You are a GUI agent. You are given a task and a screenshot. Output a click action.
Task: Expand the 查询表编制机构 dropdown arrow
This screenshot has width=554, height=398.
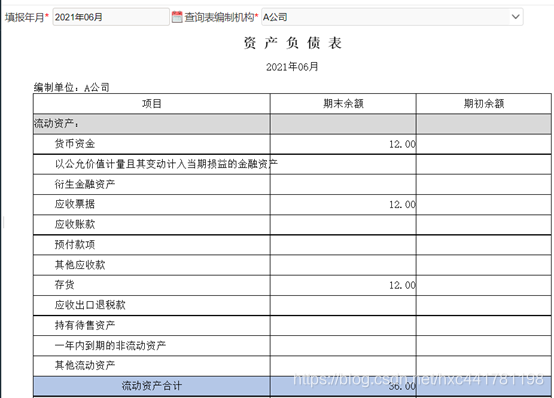(x=515, y=17)
